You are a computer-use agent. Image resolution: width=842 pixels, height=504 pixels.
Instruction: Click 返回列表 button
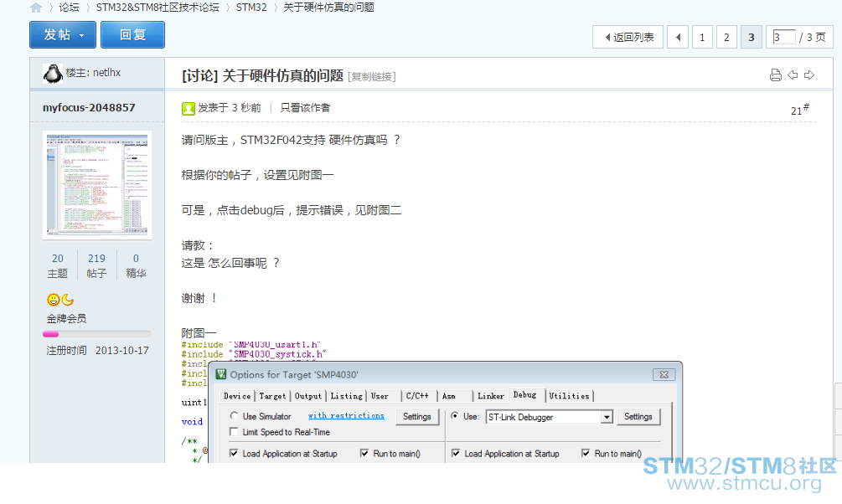pos(628,37)
